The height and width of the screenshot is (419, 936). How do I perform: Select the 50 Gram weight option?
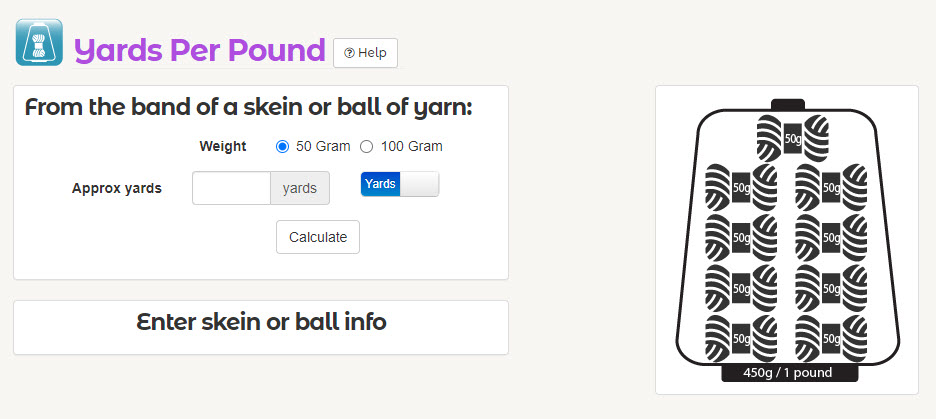coord(282,147)
